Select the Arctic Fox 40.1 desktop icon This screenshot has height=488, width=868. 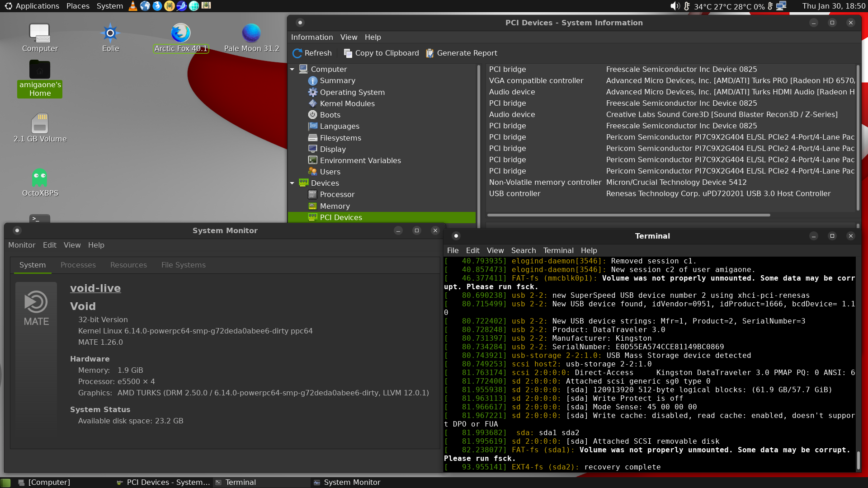tap(181, 38)
